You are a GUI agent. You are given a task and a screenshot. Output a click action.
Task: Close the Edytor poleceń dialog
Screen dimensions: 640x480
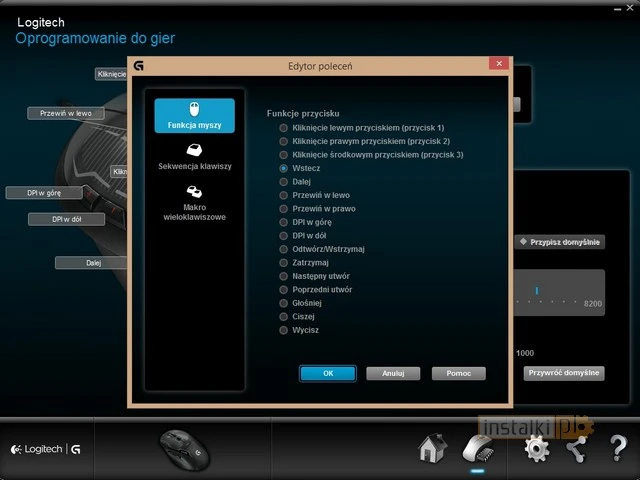(499, 63)
